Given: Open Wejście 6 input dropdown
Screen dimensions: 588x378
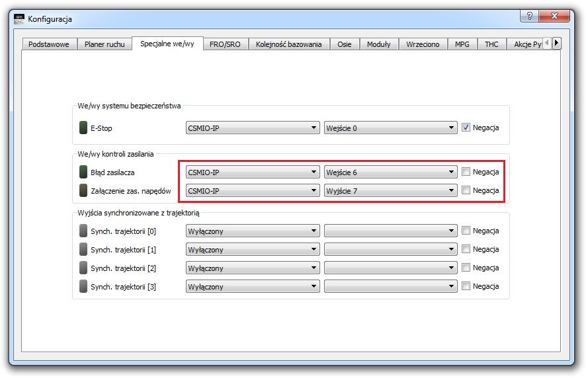Looking at the screenshot, I should point(390,172).
